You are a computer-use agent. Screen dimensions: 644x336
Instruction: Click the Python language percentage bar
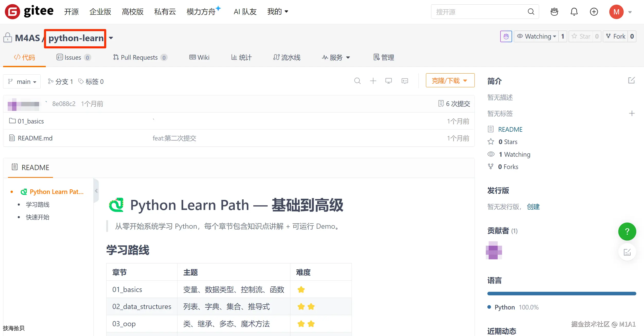coord(561,294)
